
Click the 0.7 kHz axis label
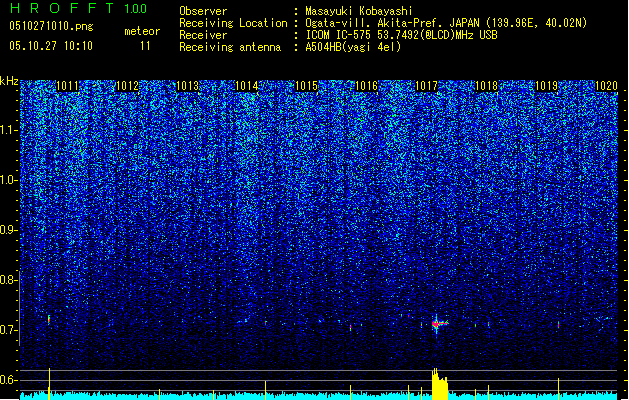click(8, 330)
